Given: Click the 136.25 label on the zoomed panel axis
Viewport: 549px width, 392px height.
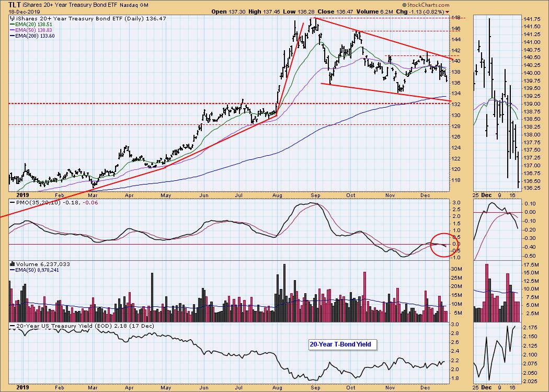Looking at the screenshot, I should (532, 188).
